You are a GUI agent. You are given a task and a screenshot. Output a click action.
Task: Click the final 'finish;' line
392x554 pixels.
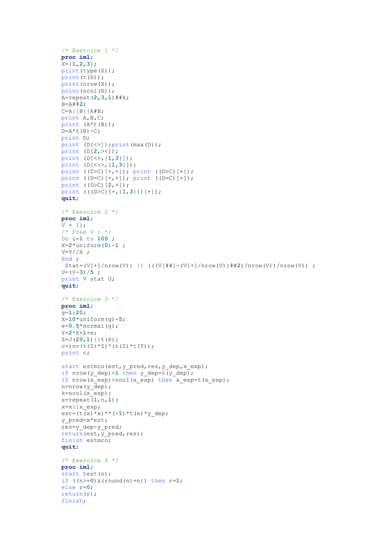point(74,501)
